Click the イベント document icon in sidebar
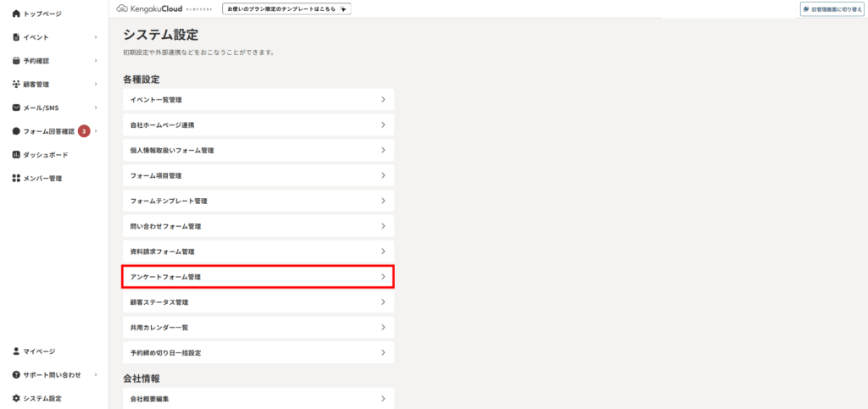 [x=16, y=37]
